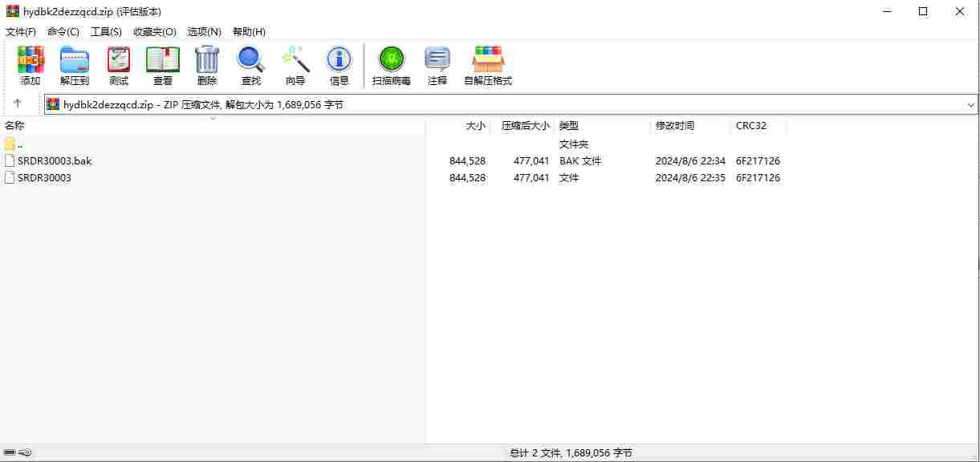
Task: Open the 工具(S) menu
Action: [106, 31]
